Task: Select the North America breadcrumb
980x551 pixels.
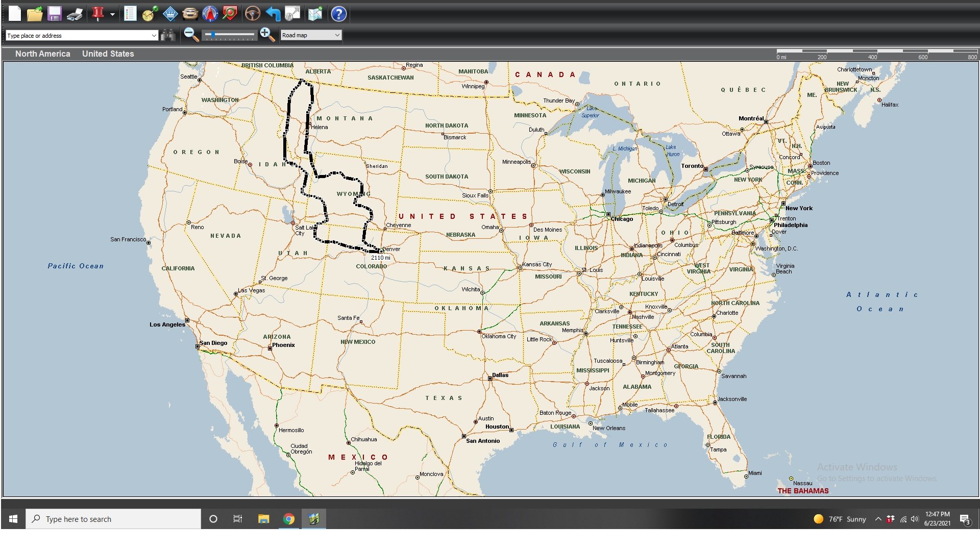Action: [x=42, y=54]
